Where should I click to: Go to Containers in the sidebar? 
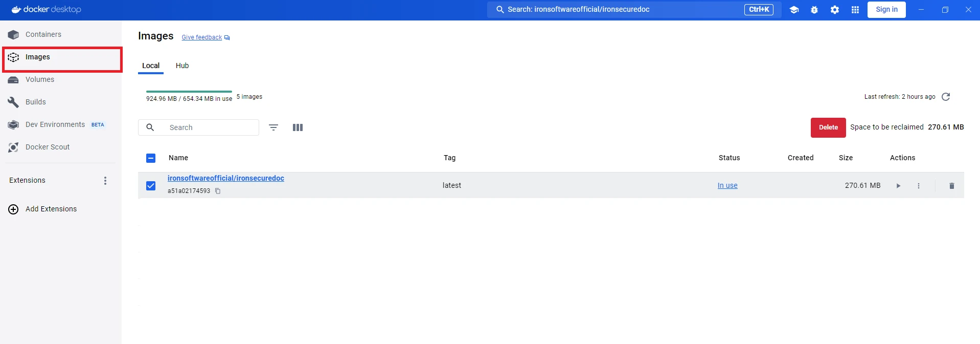pyautogui.click(x=43, y=34)
